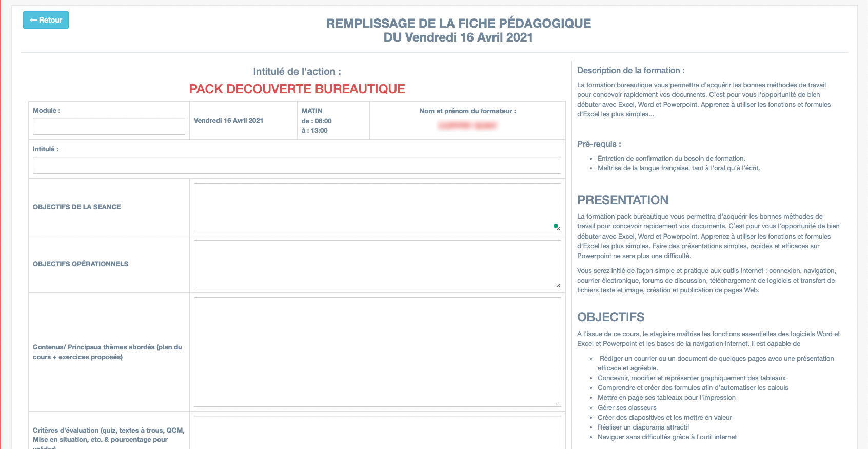The image size is (868, 449).
Task: Focus the Contenus/Principaux thèmes abordés textarea
Action: point(377,352)
